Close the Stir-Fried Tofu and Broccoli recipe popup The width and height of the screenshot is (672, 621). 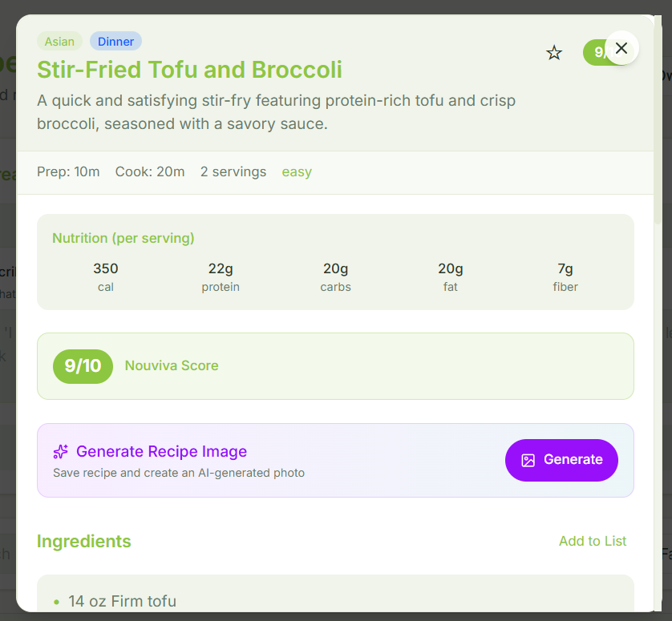pyautogui.click(x=621, y=48)
